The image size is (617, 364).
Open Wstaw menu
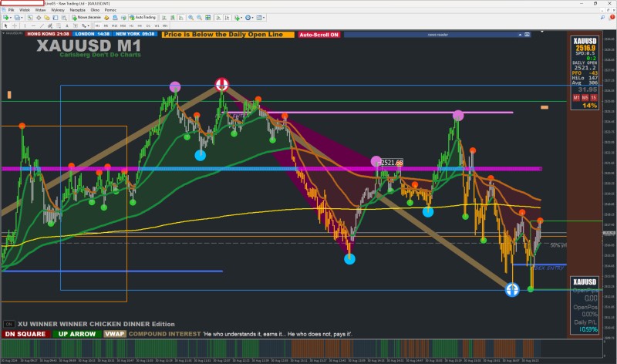40,10
